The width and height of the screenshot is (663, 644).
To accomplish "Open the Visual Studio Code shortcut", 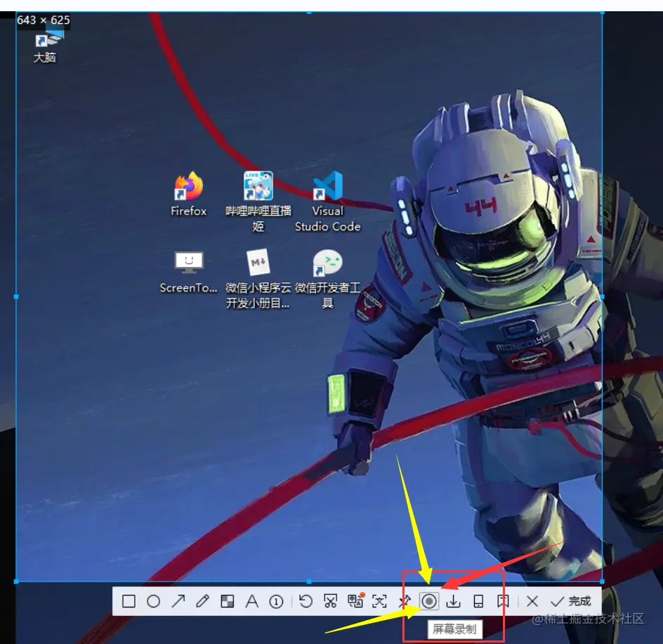I will 328,202.
